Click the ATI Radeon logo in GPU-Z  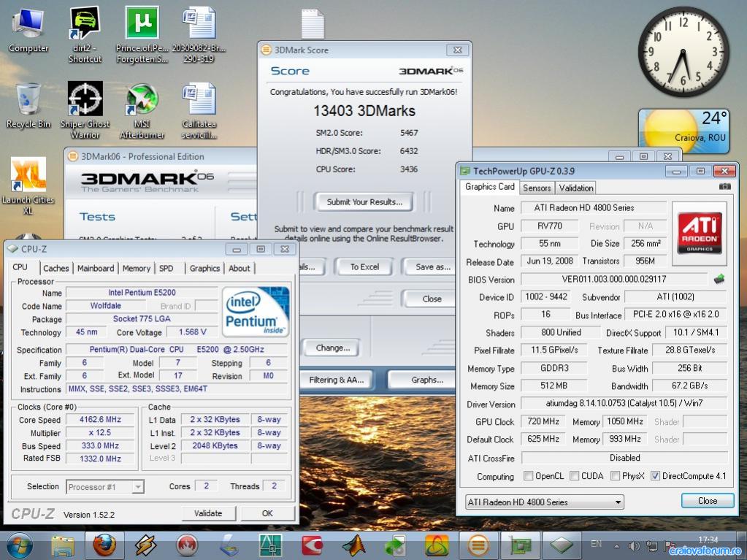(700, 234)
